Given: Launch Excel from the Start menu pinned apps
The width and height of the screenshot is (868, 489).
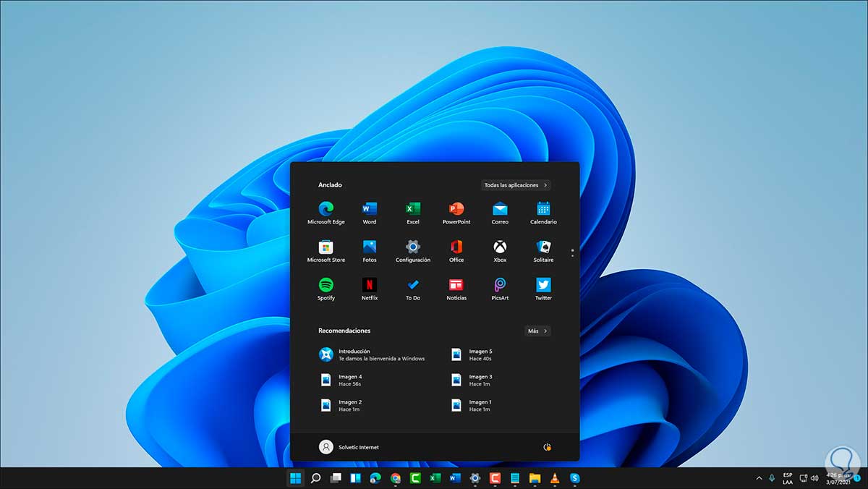Looking at the screenshot, I should click(x=413, y=213).
